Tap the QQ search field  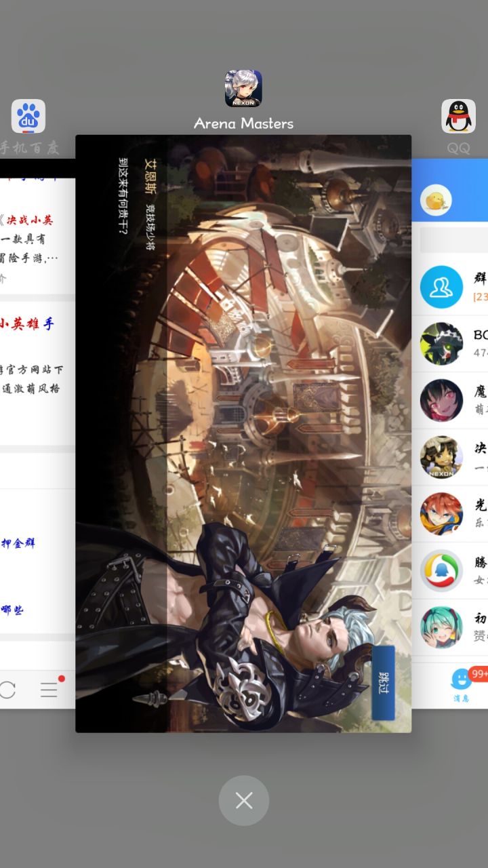[453, 240]
